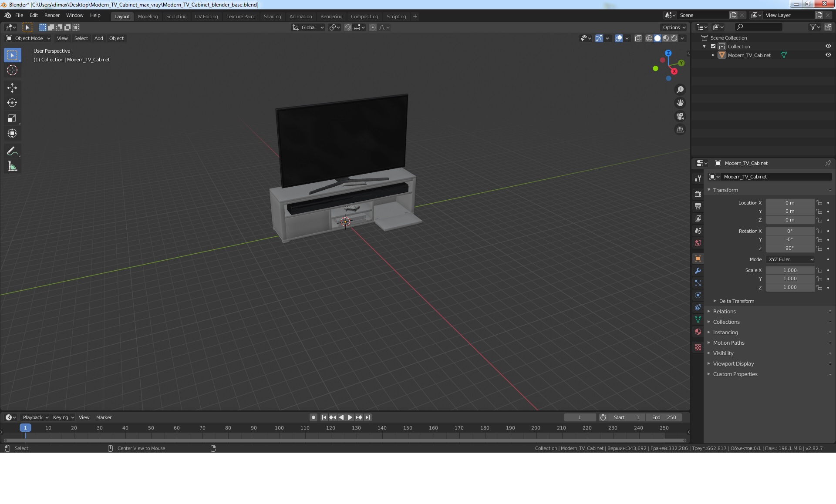Open Global transform orientation dropdown
The height and width of the screenshot is (504, 836).
click(x=308, y=27)
